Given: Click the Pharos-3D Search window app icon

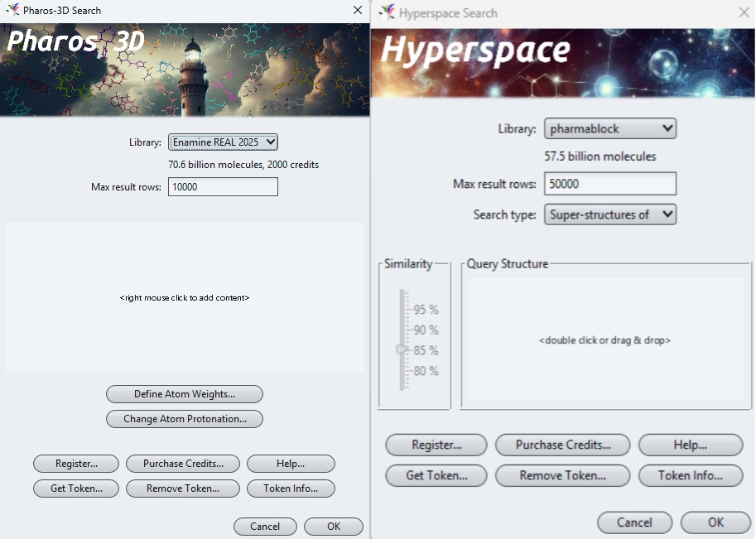Looking at the screenshot, I should [x=12, y=10].
